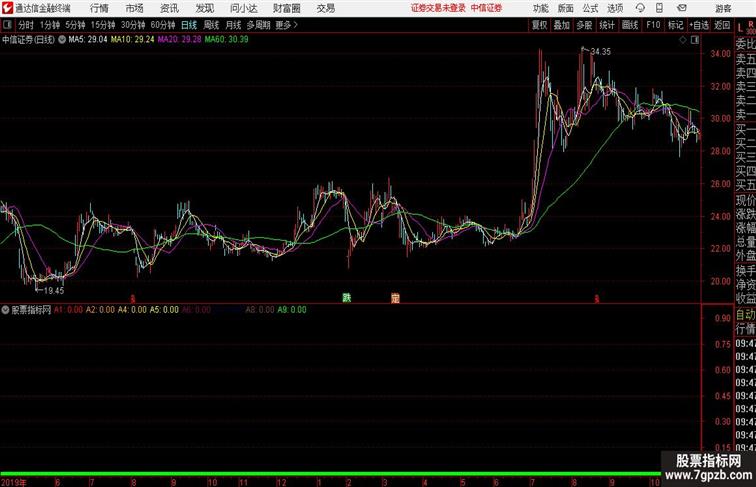This screenshot has height=487, width=756.
Task: Switch to 60分钟 chart period
Action: coord(163,25)
